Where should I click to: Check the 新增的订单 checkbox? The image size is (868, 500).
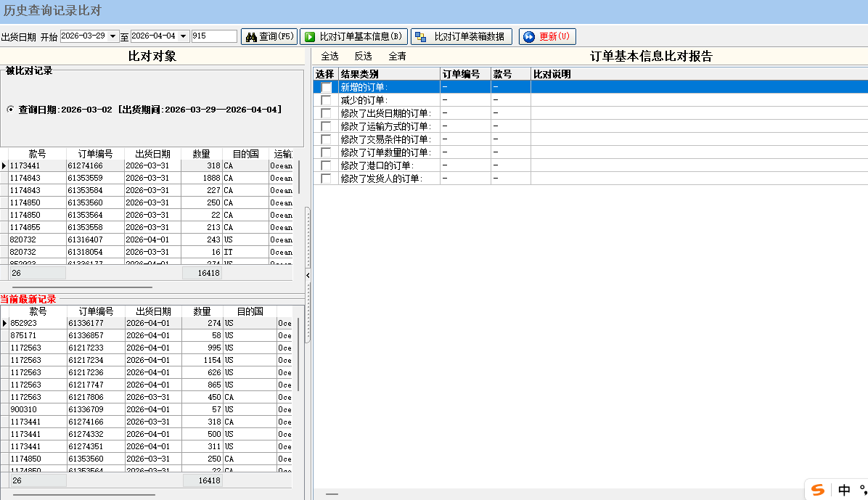tap(326, 88)
